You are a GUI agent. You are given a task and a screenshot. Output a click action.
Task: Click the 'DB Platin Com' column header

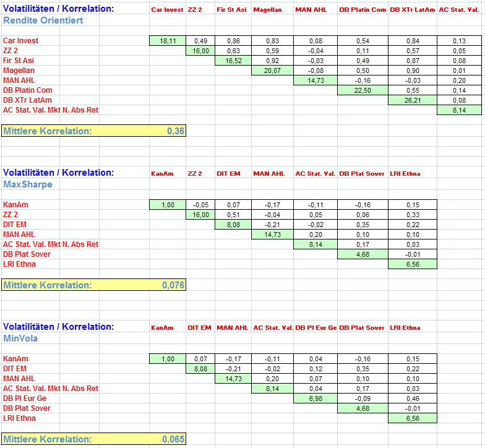(x=363, y=10)
